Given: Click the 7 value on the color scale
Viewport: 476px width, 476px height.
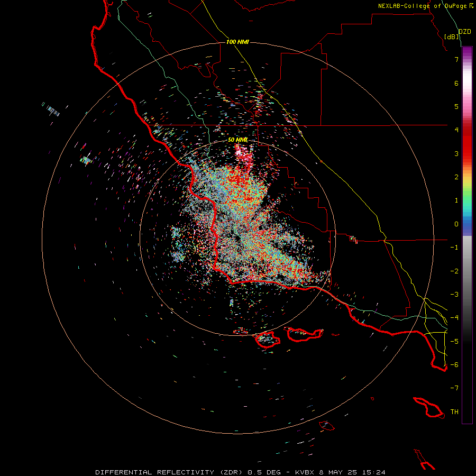Looking at the screenshot, I should [x=456, y=59].
